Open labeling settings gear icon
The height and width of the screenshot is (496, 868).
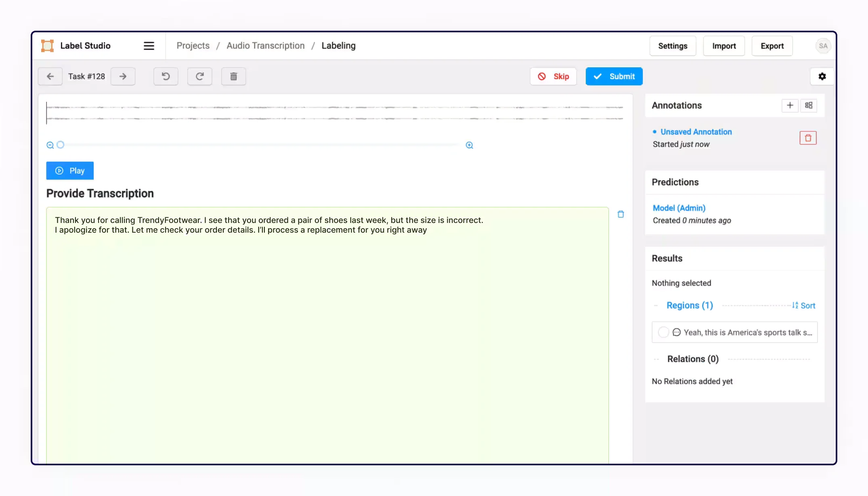pyautogui.click(x=822, y=76)
